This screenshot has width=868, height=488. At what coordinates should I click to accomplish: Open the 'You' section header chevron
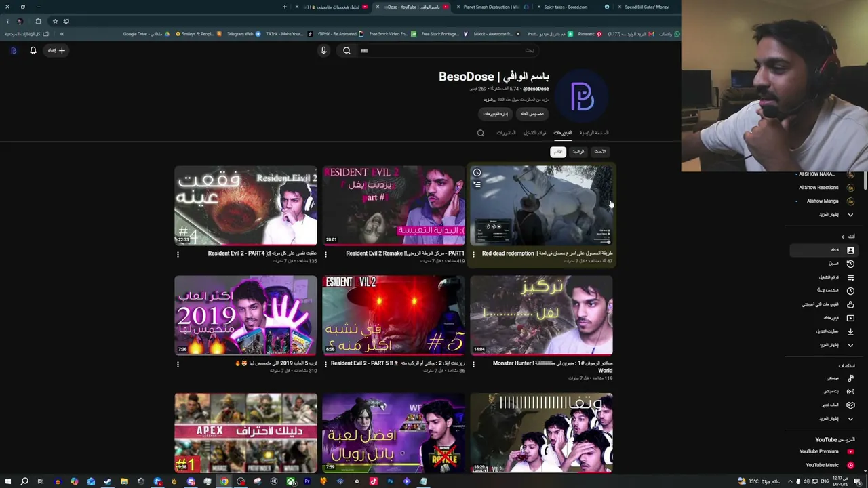tap(843, 237)
